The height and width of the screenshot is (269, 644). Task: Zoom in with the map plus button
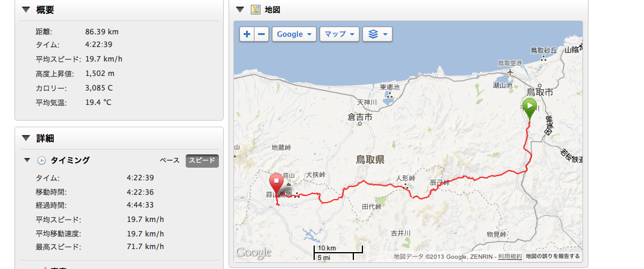point(247,34)
